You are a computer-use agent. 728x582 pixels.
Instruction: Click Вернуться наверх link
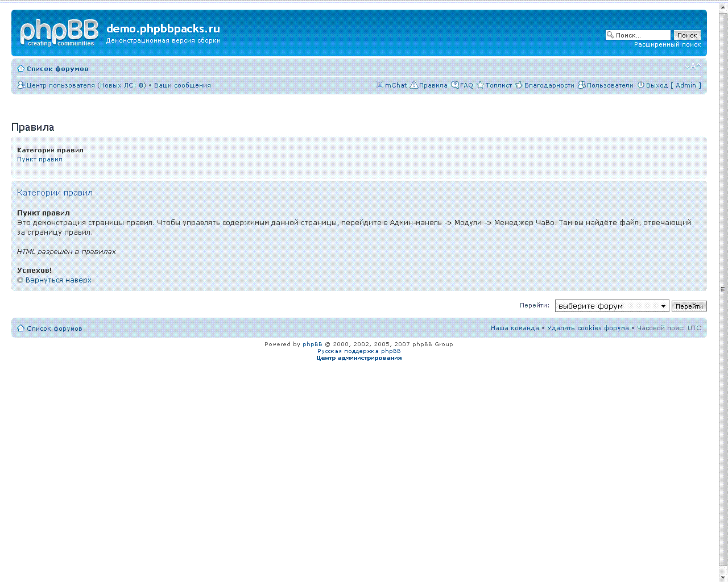59,280
